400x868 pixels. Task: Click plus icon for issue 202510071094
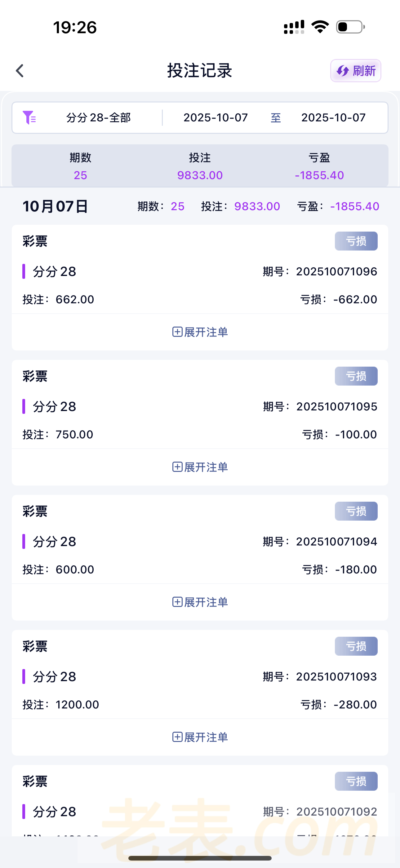pyautogui.click(x=177, y=602)
